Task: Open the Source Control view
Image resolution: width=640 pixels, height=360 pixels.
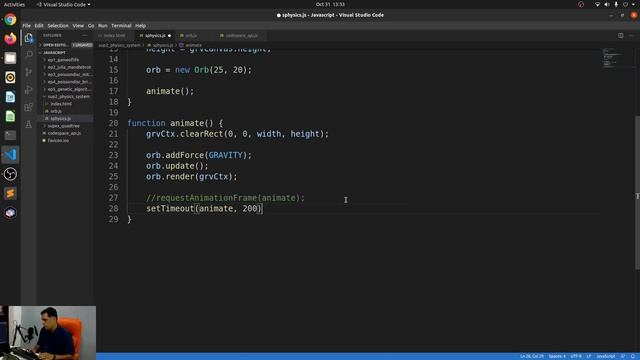Action: pos(29,72)
